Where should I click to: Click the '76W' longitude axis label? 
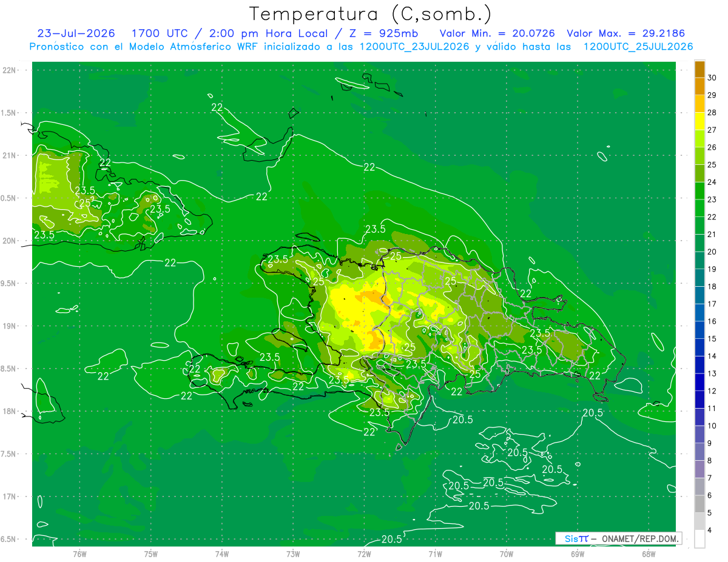point(79,554)
